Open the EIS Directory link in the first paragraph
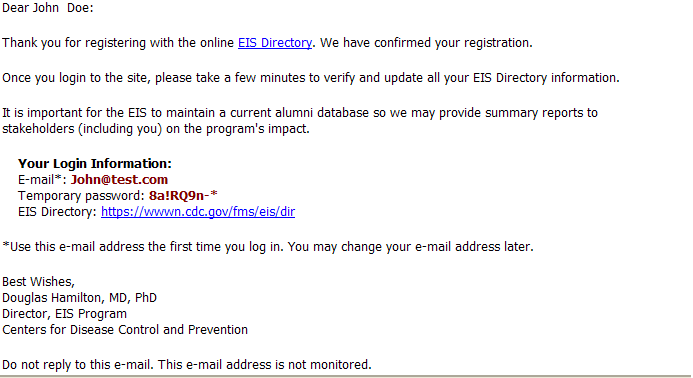The height and width of the screenshot is (378, 693). coord(275,43)
